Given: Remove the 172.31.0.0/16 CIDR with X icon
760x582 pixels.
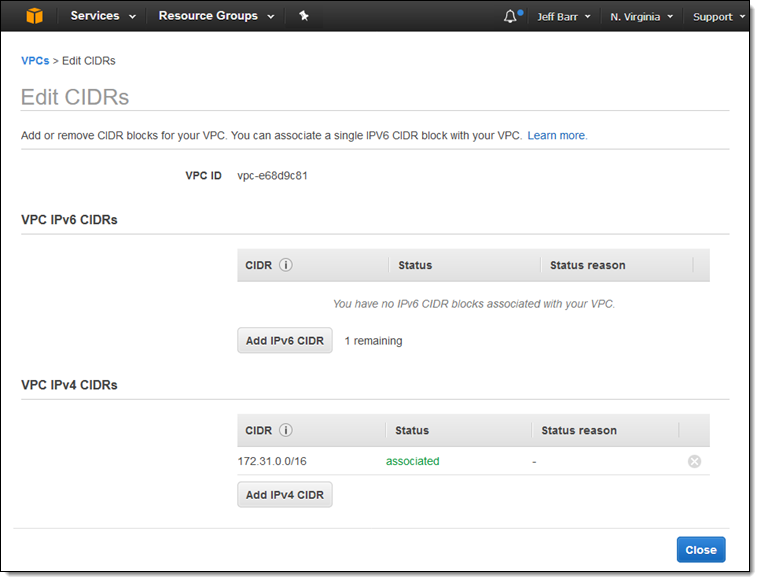Looking at the screenshot, I should (694, 461).
